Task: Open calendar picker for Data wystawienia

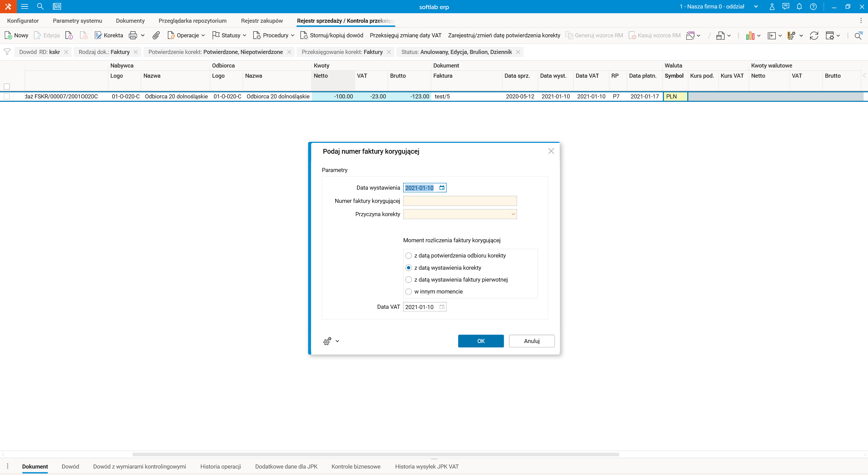Action: [x=442, y=188]
